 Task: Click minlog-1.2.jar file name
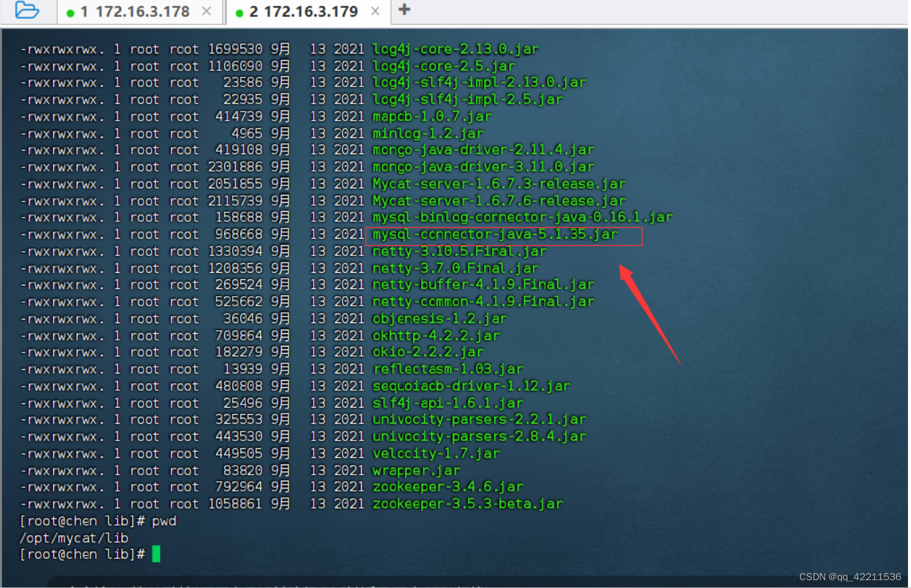click(428, 134)
